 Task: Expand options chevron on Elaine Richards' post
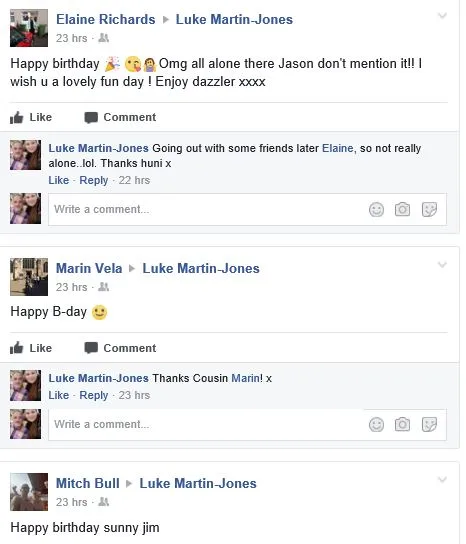coord(442,16)
